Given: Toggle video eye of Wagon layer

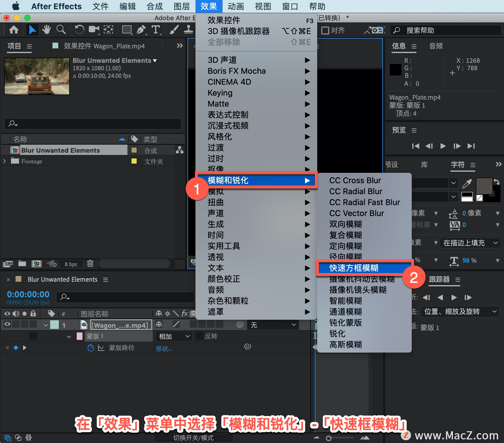Looking at the screenshot, I should coord(7,325).
